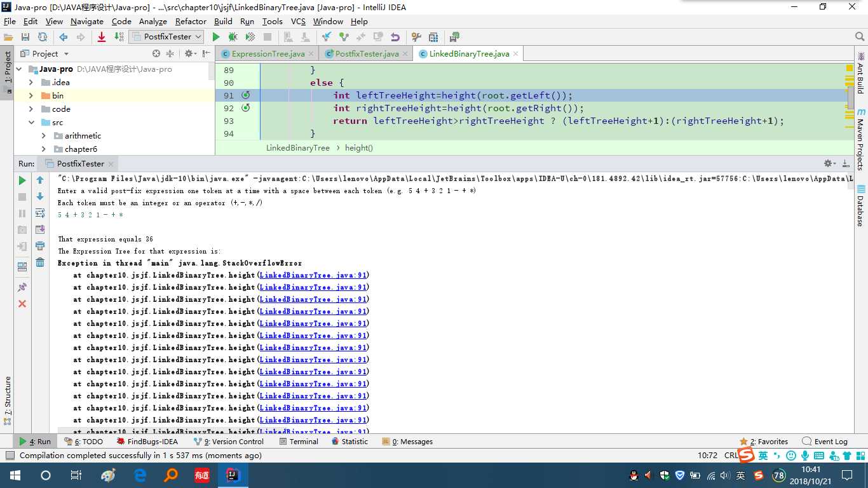Click Down the Stack Trace arrow
The height and width of the screenshot is (488, 868).
coord(40,197)
